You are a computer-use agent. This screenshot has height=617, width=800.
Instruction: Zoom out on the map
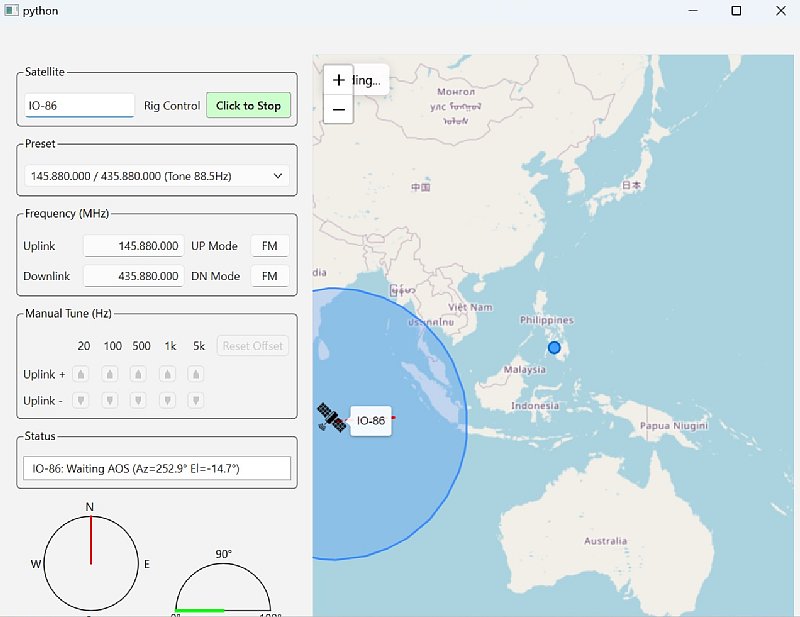[x=339, y=109]
